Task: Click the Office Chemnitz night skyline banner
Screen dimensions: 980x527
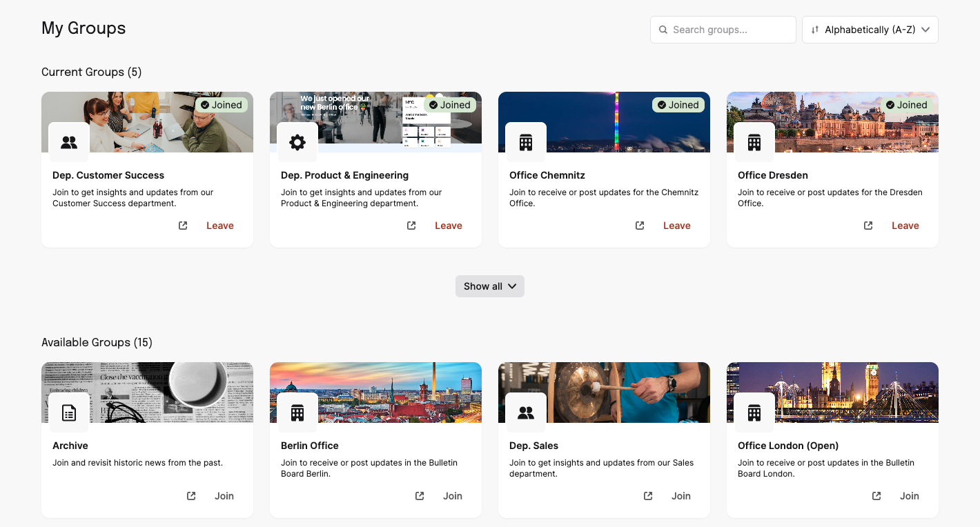Action: click(x=604, y=122)
